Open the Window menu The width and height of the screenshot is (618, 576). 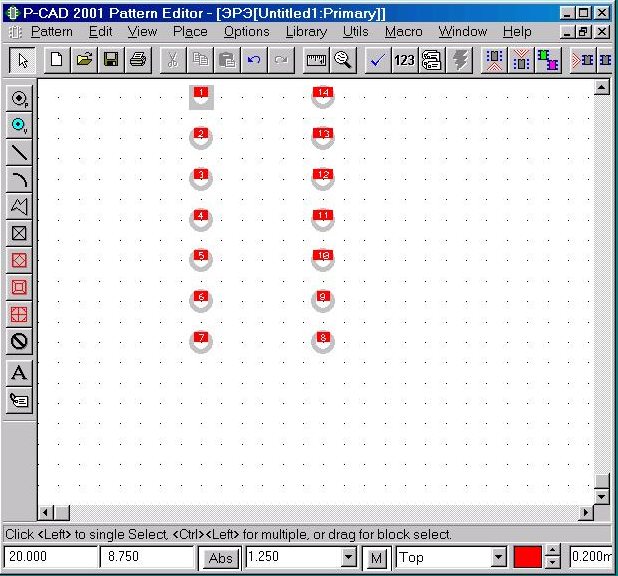[x=463, y=32]
